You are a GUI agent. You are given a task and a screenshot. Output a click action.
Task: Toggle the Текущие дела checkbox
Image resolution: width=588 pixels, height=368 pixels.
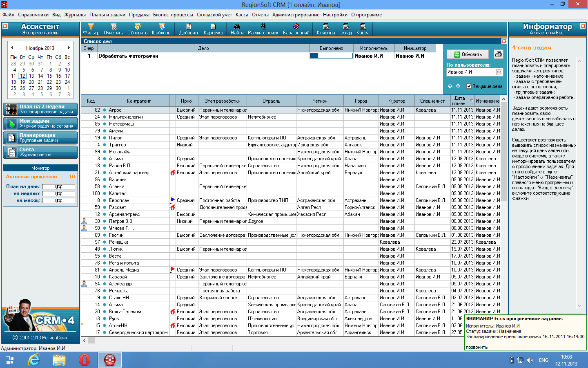coord(469,86)
